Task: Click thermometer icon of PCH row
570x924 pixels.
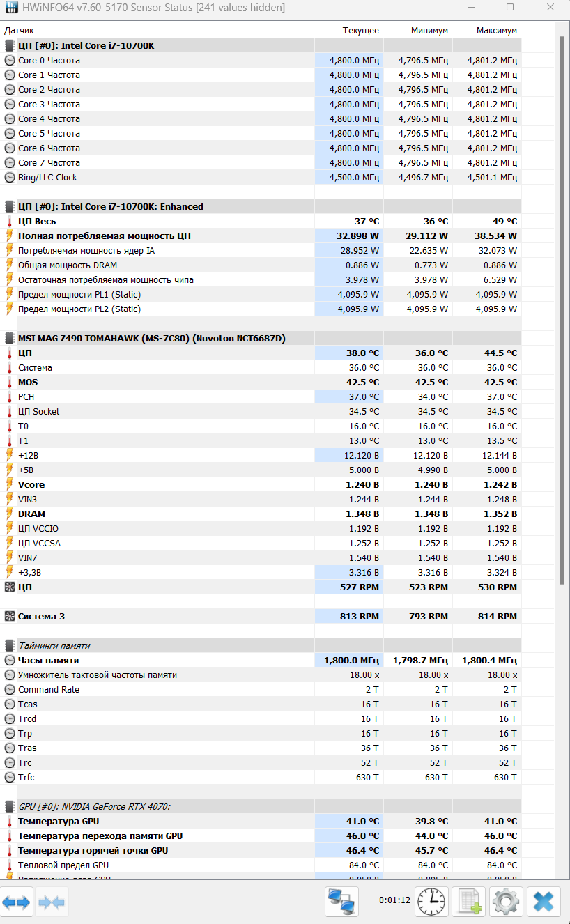Action: click(x=10, y=396)
